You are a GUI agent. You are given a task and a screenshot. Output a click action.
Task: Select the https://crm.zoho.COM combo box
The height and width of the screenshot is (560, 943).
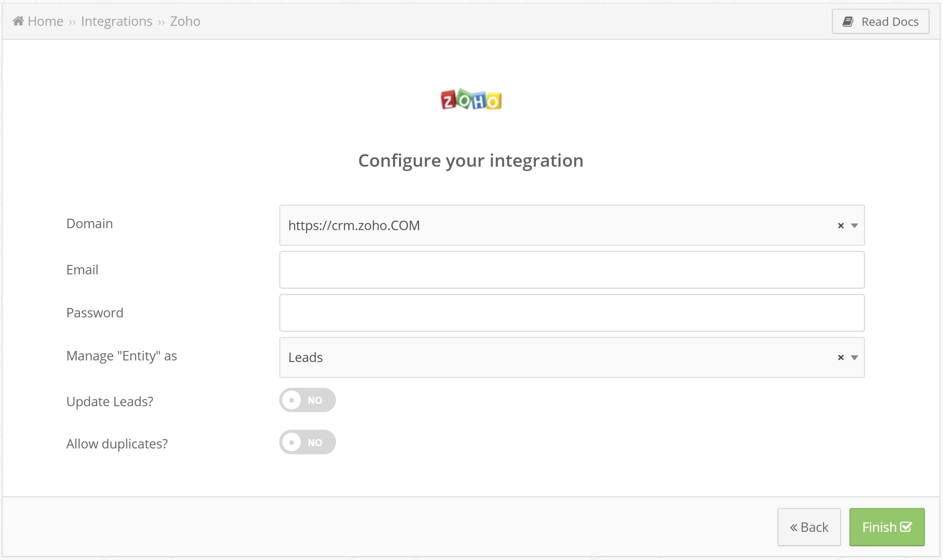(x=572, y=225)
